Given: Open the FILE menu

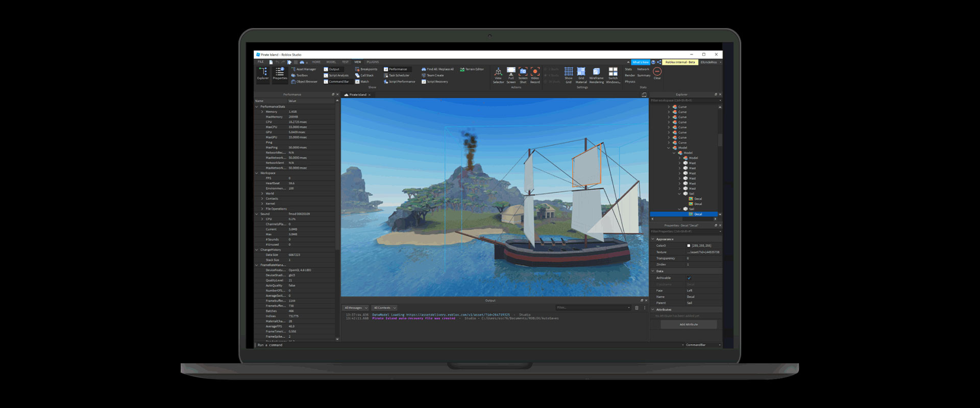Looking at the screenshot, I should 260,62.
